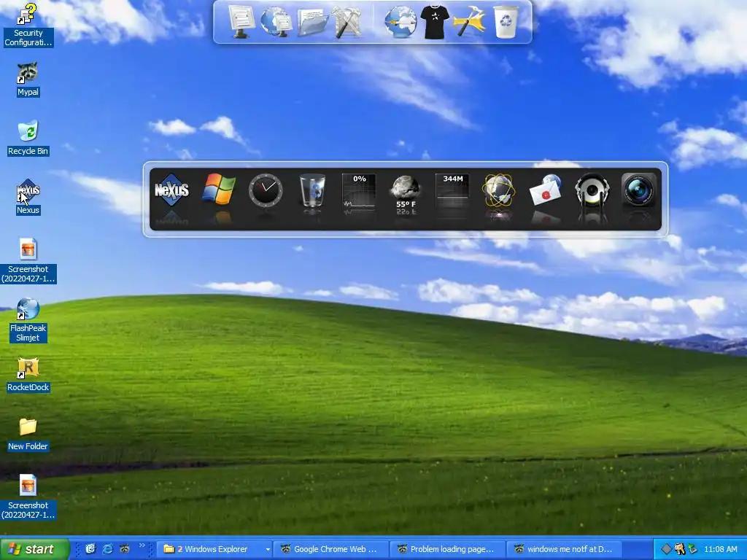Open the Mypal browser desktop icon

pos(28,79)
